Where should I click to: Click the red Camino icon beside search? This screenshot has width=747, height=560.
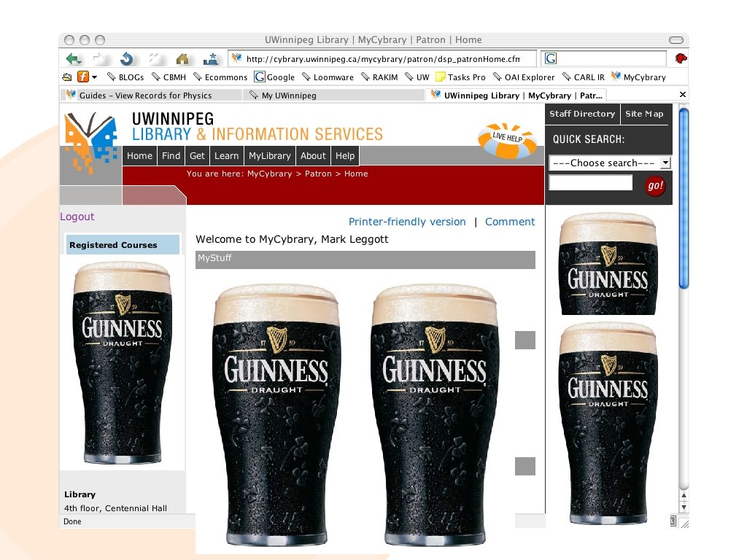click(681, 58)
